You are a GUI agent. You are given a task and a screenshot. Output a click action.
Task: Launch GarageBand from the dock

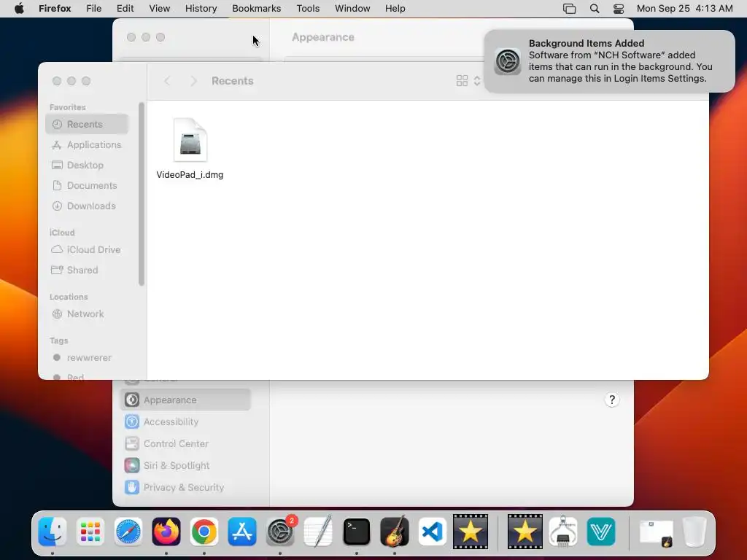395,532
